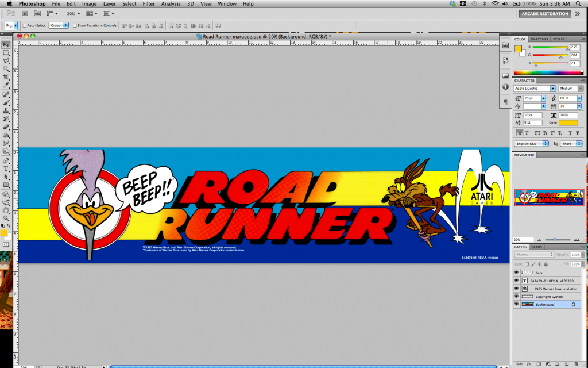Hide the bars layer
The image size is (588, 368).
coord(516,272)
